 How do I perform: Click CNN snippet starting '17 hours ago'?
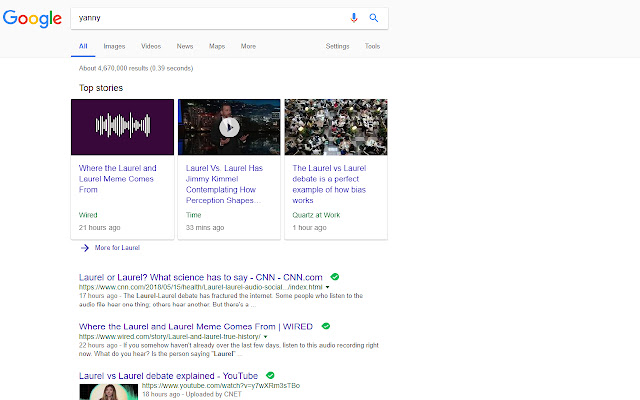221,300
